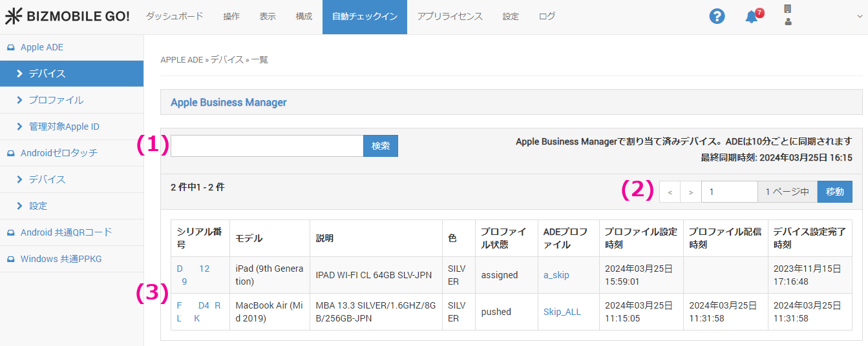Open the ダッシュボード menu
This screenshot has width=868, height=346.
[175, 17]
